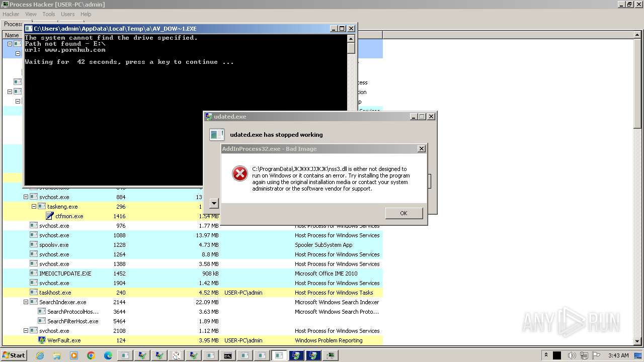Click the 3:43 AM taskbar clock
Image resolution: width=644 pixels, height=362 pixels.
click(618, 355)
